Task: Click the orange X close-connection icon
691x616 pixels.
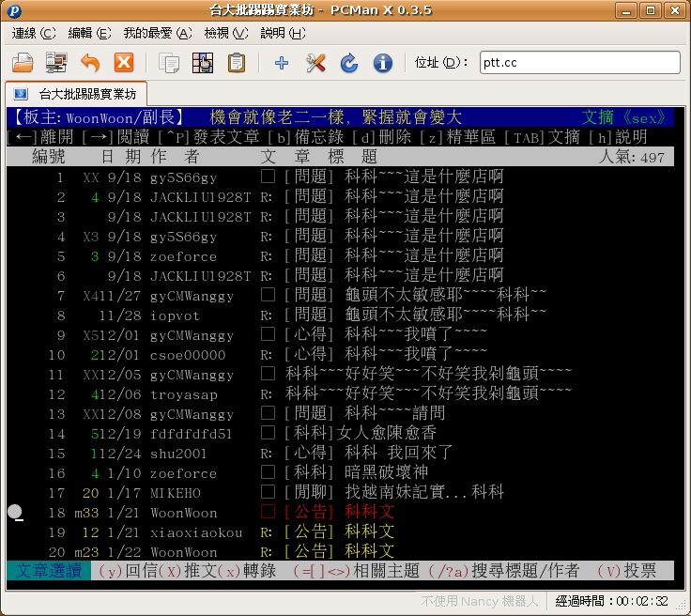Action: point(124,63)
